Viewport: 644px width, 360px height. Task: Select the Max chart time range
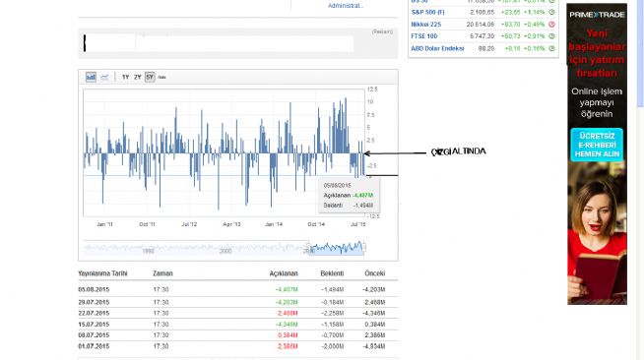click(161, 77)
